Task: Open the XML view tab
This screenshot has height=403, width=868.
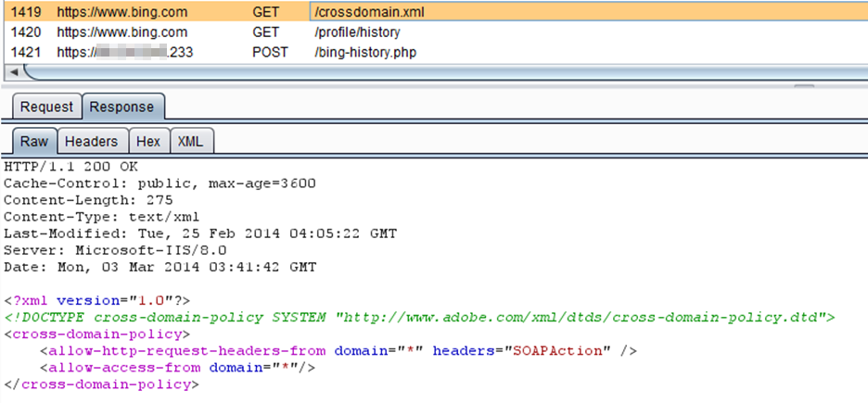Action: point(190,142)
